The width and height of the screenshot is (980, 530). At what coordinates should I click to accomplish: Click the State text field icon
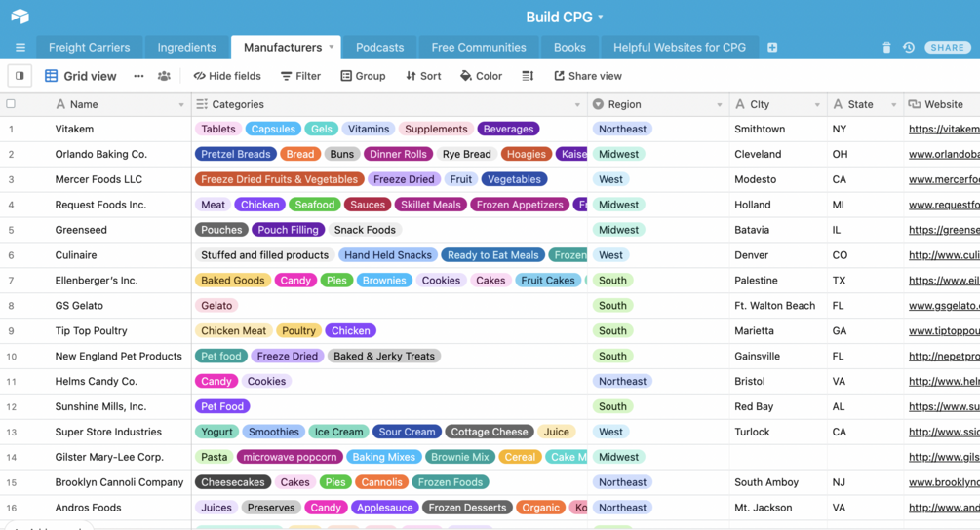pyautogui.click(x=839, y=104)
